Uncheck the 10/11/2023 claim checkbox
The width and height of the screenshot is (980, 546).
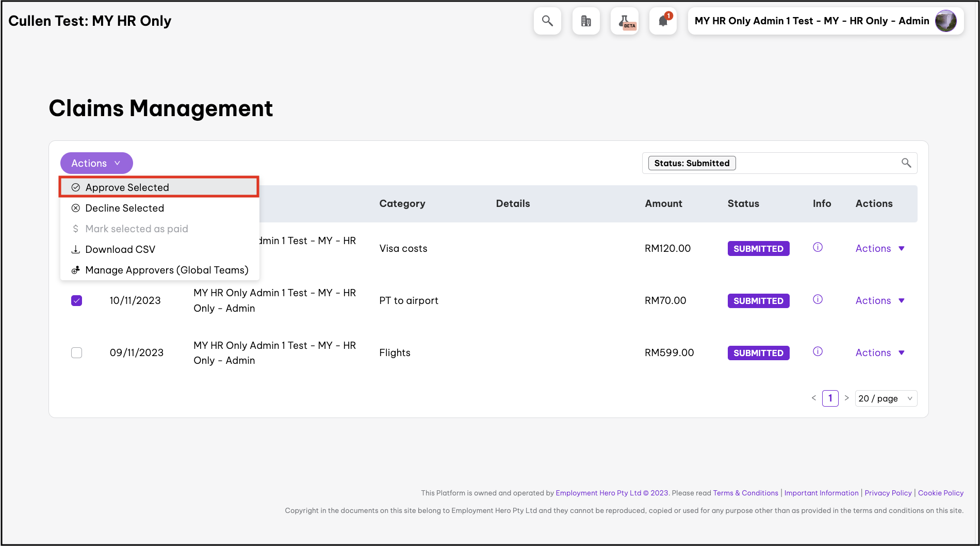(x=77, y=300)
